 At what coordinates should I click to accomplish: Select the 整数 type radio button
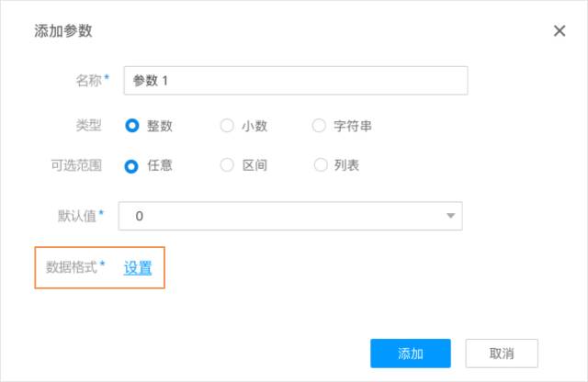(x=131, y=126)
